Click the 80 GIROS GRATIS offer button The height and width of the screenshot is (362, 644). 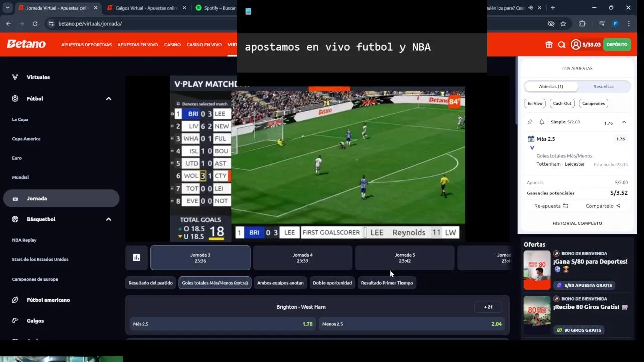pyautogui.click(x=579, y=330)
